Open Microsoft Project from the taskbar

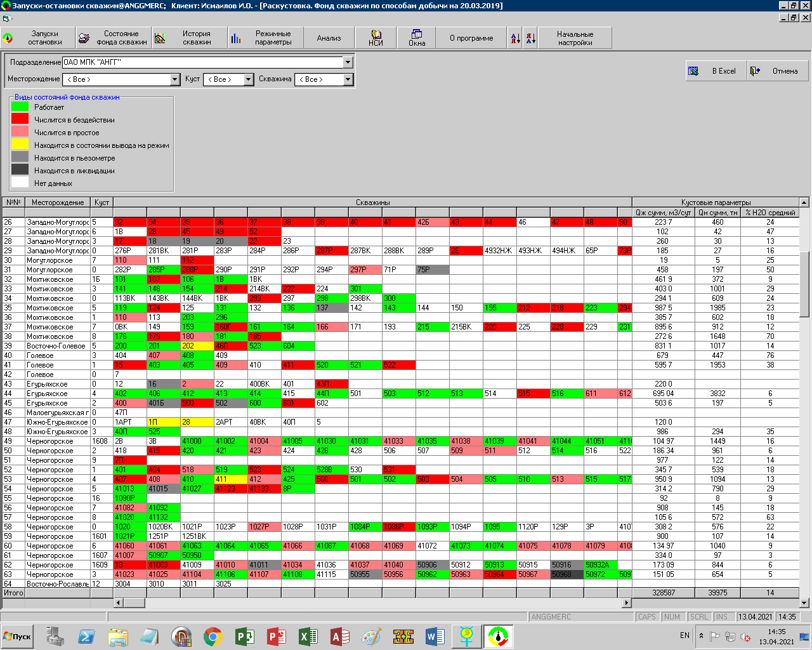pos(245,637)
